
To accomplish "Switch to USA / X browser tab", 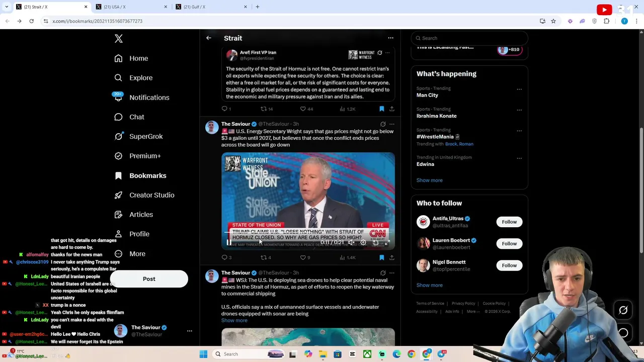I will click(131, 7).
